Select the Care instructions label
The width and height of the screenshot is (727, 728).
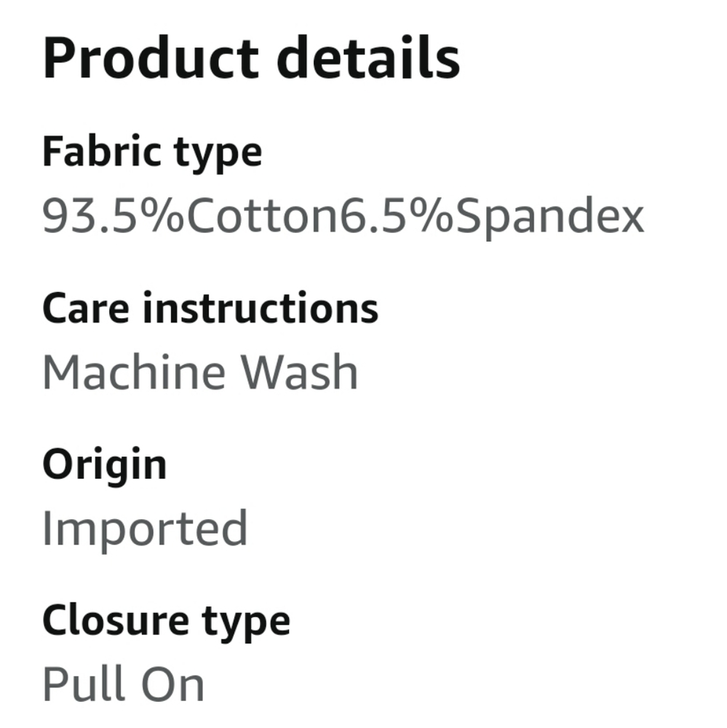(210, 308)
